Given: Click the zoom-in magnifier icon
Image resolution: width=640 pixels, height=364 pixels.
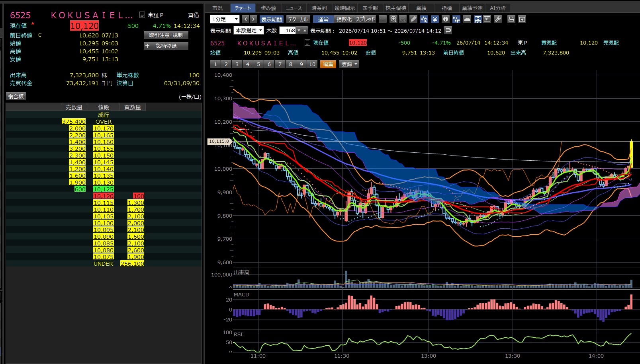Looking at the screenshot, I should point(393,19).
